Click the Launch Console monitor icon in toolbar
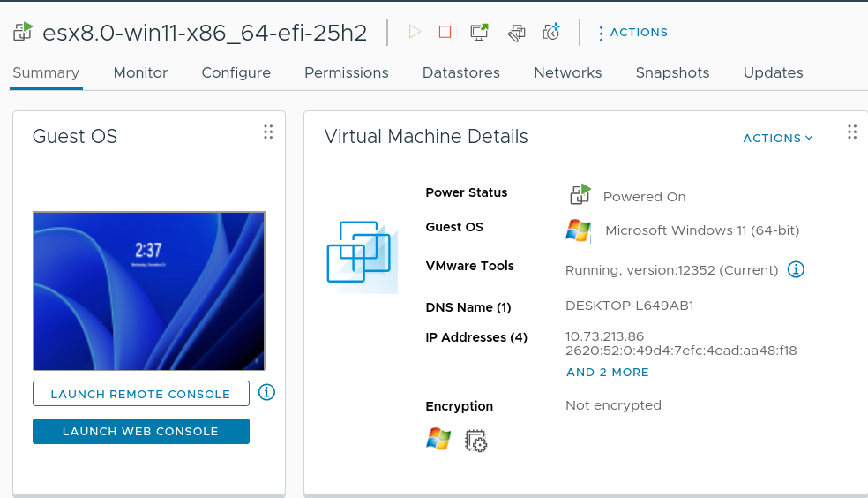868x498 pixels. (x=480, y=33)
